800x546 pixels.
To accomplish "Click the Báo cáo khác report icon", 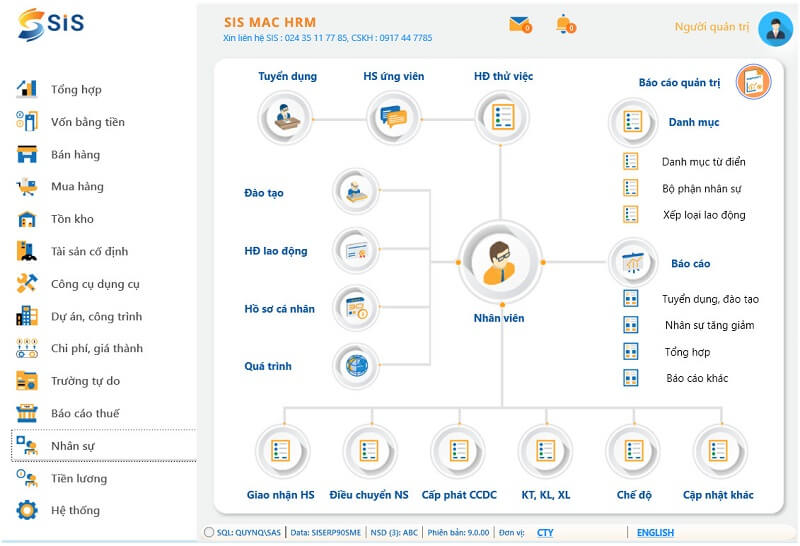I will pyautogui.click(x=631, y=378).
